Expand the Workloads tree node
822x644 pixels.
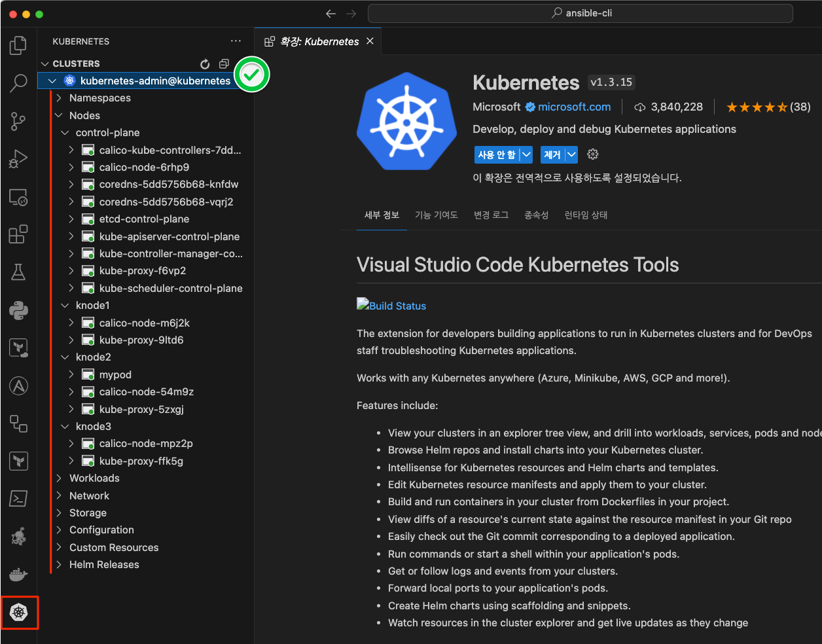[x=59, y=478]
